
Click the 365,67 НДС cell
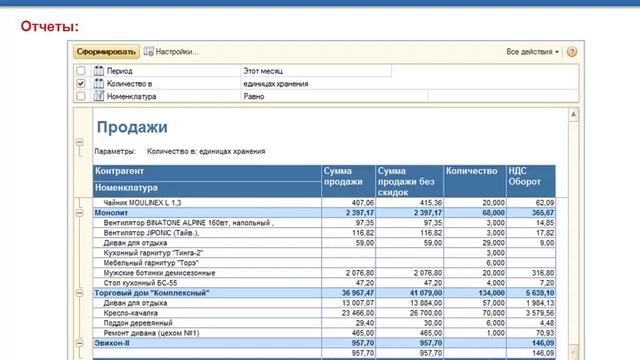(x=531, y=213)
